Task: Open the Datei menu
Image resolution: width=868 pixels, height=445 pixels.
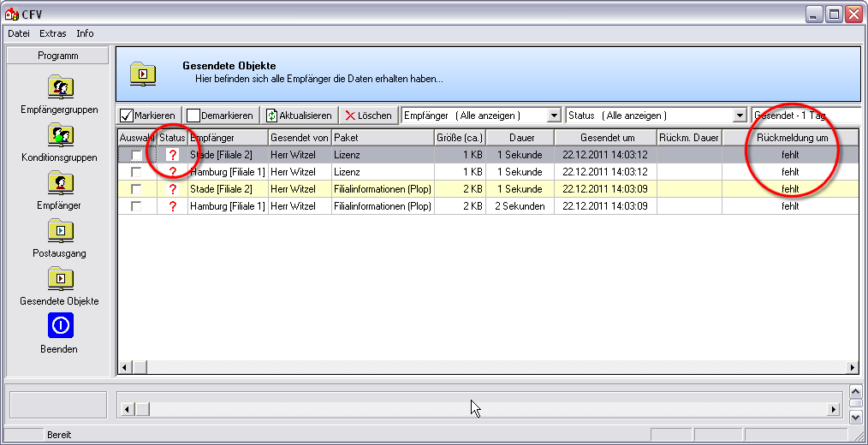Action: coord(19,33)
